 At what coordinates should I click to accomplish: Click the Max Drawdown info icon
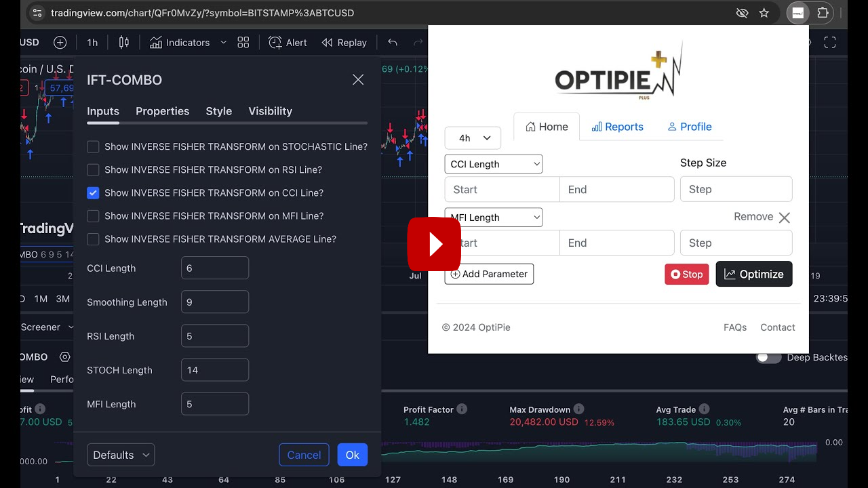click(578, 409)
